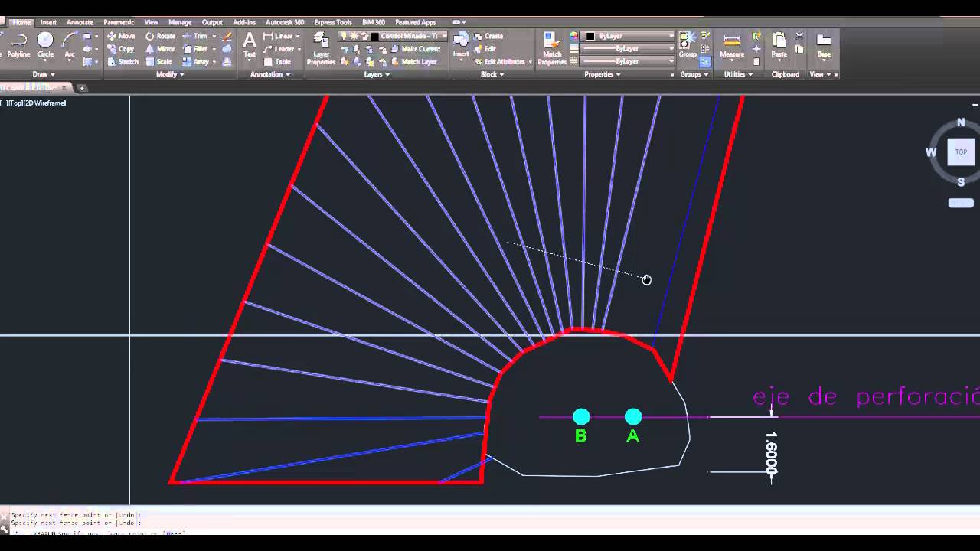Activate the Mirror command
The height and width of the screenshot is (551, 980).
pyautogui.click(x=160, y=49)
